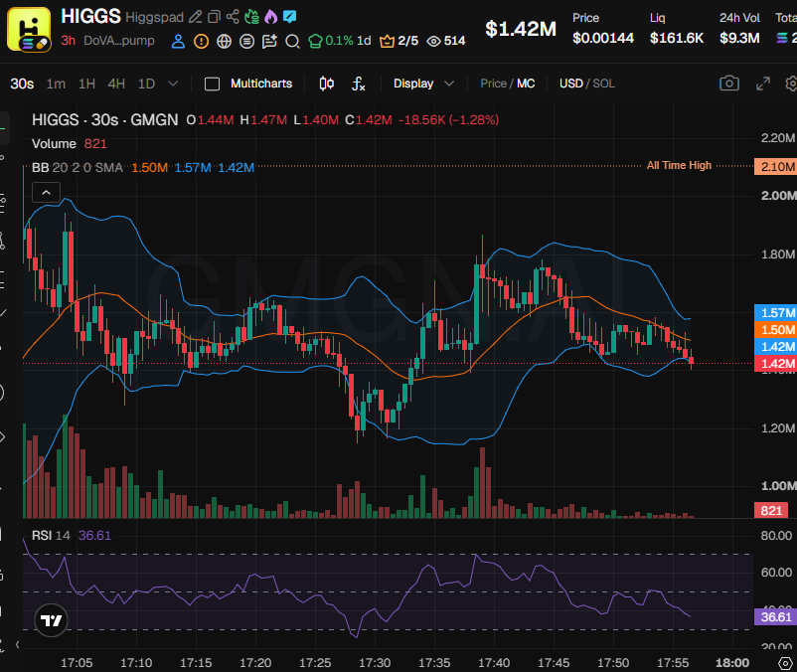Select USD currency option
Screen dimensions: 797x672
tap(570, 84)
